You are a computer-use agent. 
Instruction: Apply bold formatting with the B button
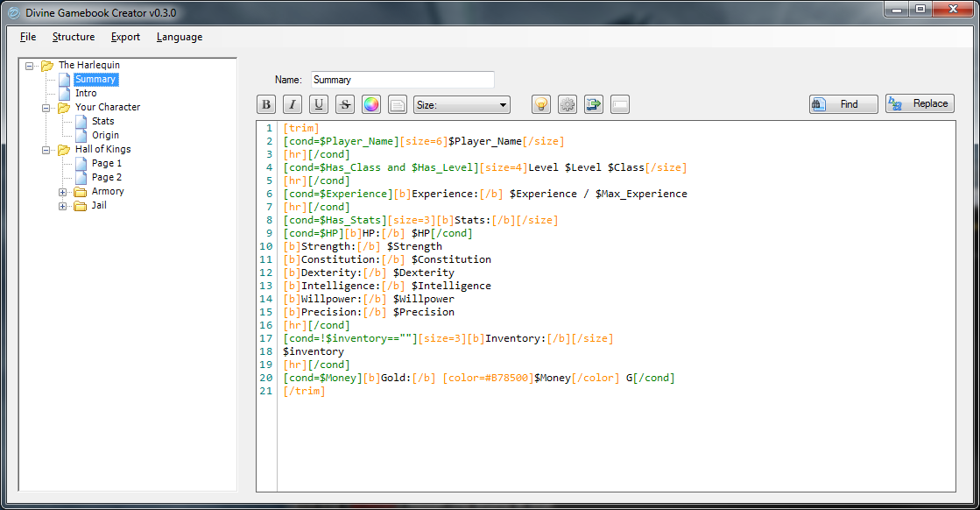pyautogui.click(x=266, y=104)
